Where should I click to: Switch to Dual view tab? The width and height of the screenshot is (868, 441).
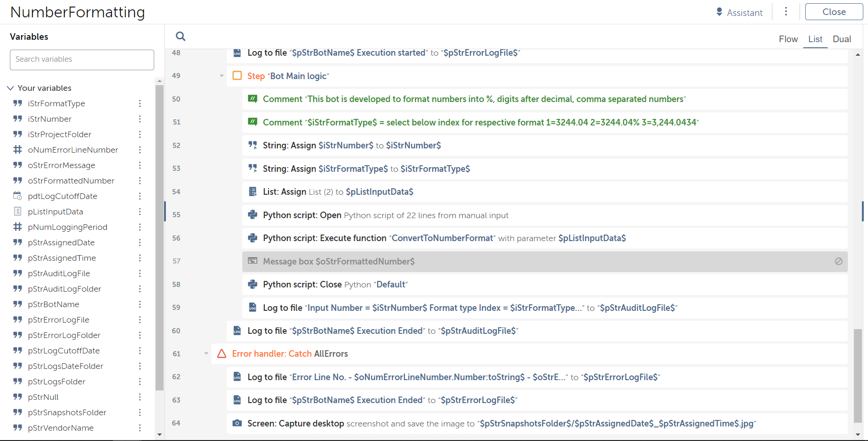click(x=841, y=39)
